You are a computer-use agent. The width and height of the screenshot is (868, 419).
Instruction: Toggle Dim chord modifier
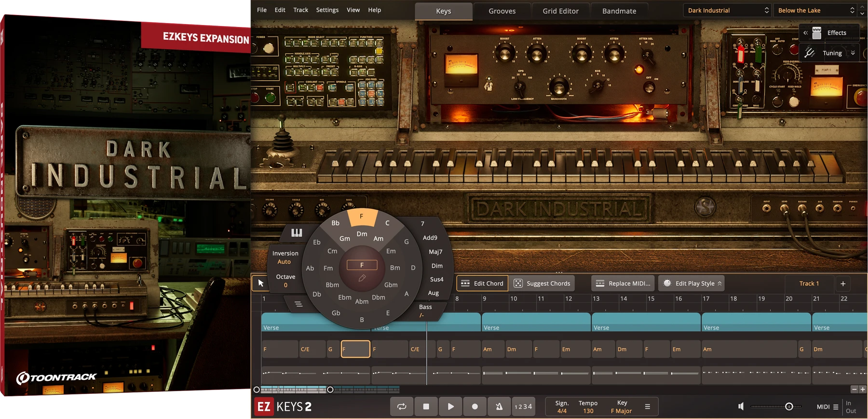click(437, 265)
